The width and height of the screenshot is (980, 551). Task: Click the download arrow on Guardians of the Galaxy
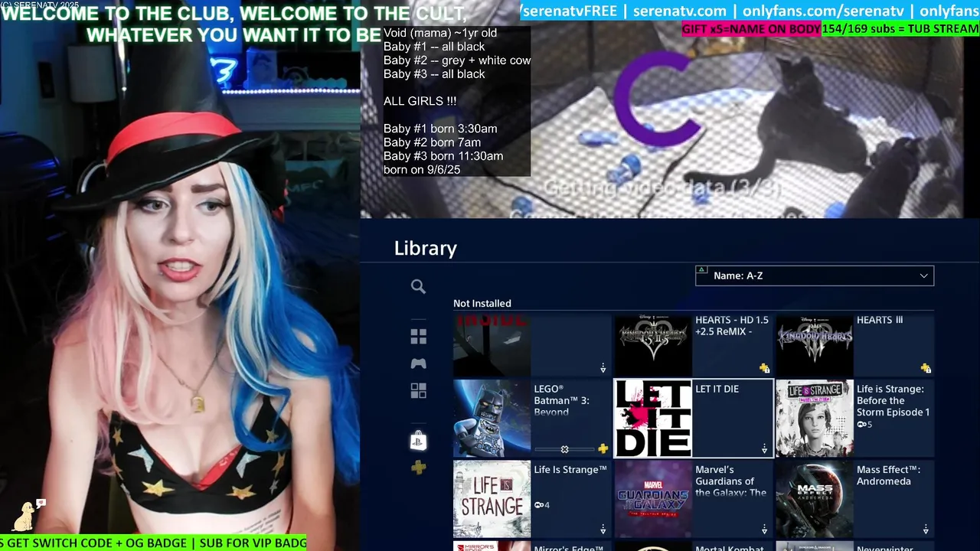764,530
